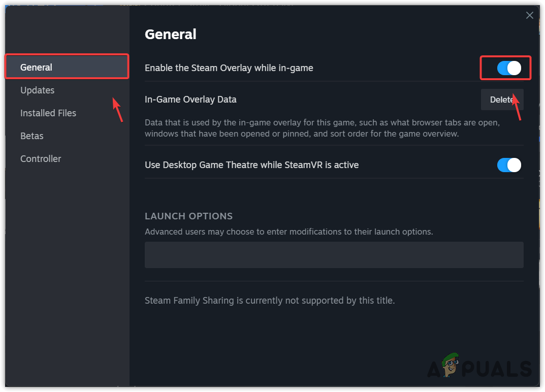This screenshot has height=392, width=545.
Task: Click the General page heading
Action: 171,34
